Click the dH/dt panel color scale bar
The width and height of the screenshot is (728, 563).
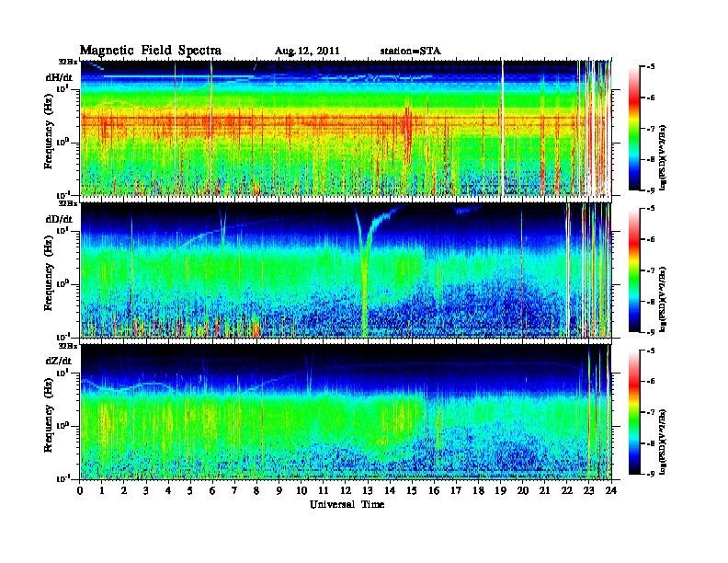634,129
